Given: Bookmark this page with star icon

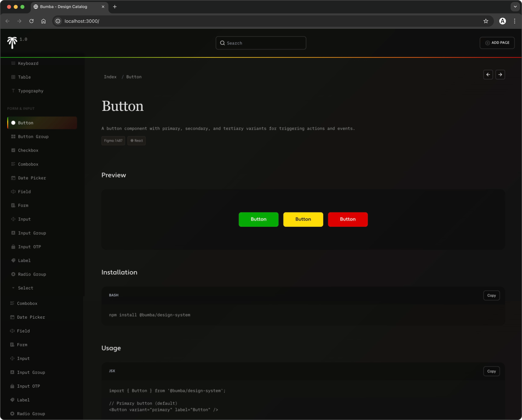Looking at the screenshot, I should coord(486,21).
